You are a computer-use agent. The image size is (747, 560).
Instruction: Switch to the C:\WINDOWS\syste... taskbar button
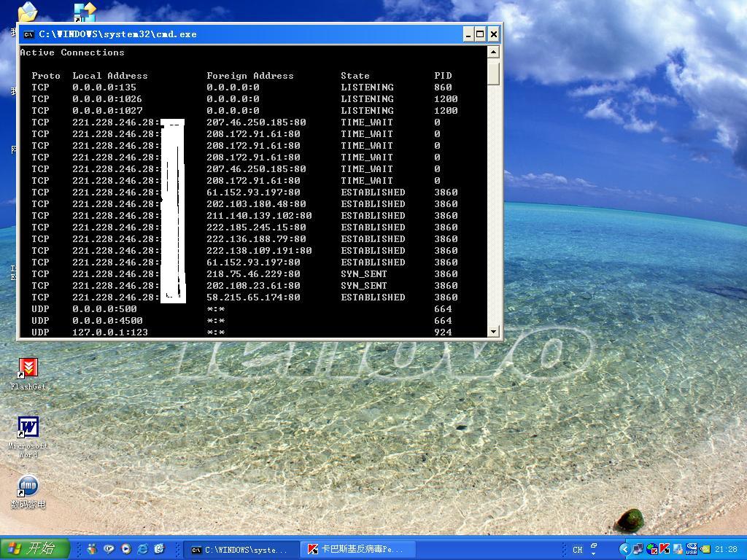tap(241, 550)
